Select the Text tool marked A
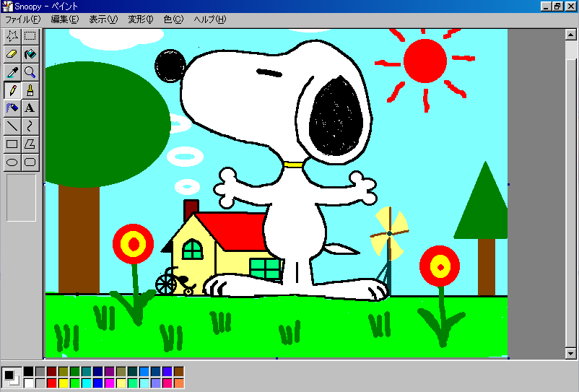This screenshot has height=392, width=579. 30,108
